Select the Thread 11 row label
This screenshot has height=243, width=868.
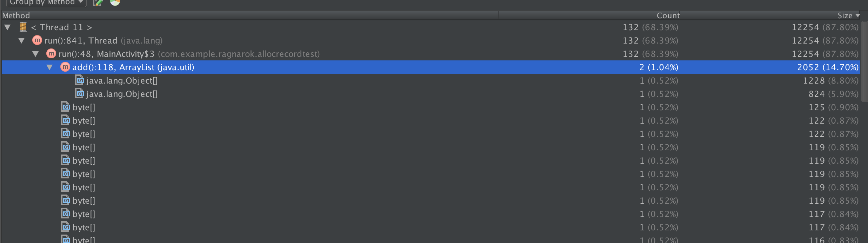pos(61,27)
